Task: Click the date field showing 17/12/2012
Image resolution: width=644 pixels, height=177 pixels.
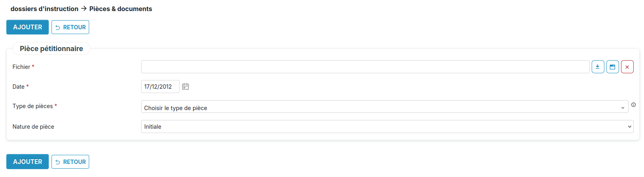Action: (160, 87)
